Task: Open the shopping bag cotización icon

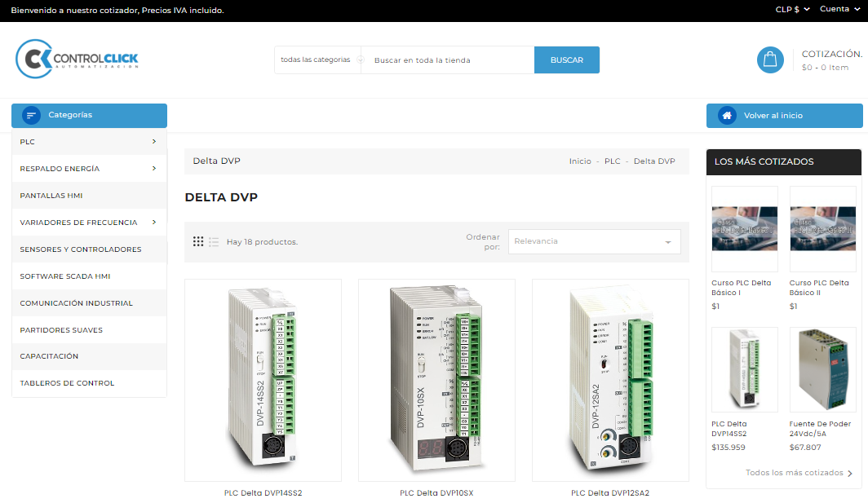Action: [770, 60]
